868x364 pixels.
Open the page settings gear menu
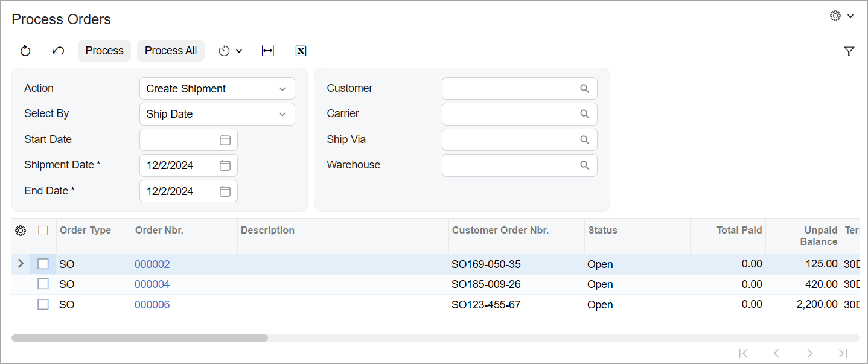coord(841,16)
